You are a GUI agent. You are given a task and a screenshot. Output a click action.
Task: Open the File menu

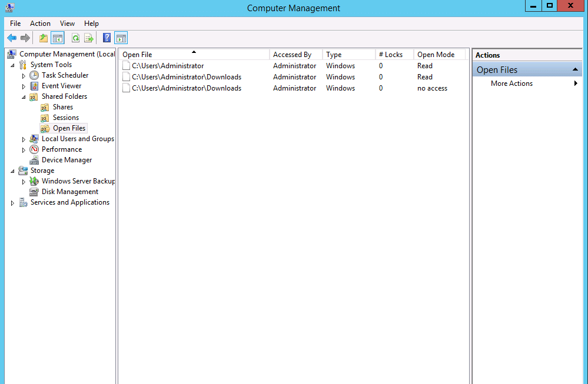click(15, 23)
